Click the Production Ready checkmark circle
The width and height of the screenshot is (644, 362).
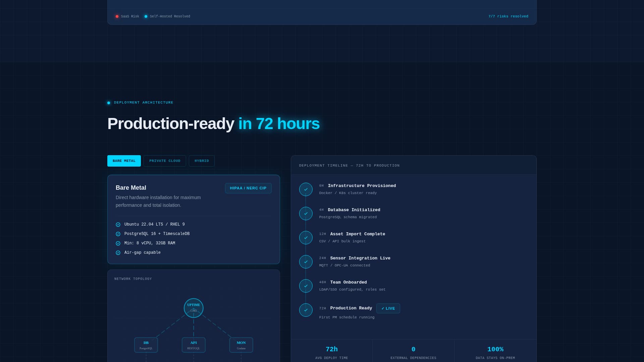306,310
